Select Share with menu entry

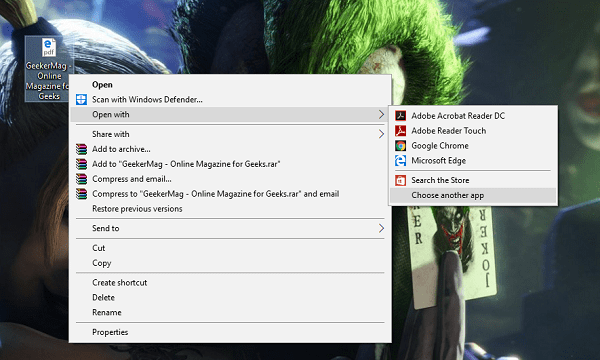click(x=230, y=134)
